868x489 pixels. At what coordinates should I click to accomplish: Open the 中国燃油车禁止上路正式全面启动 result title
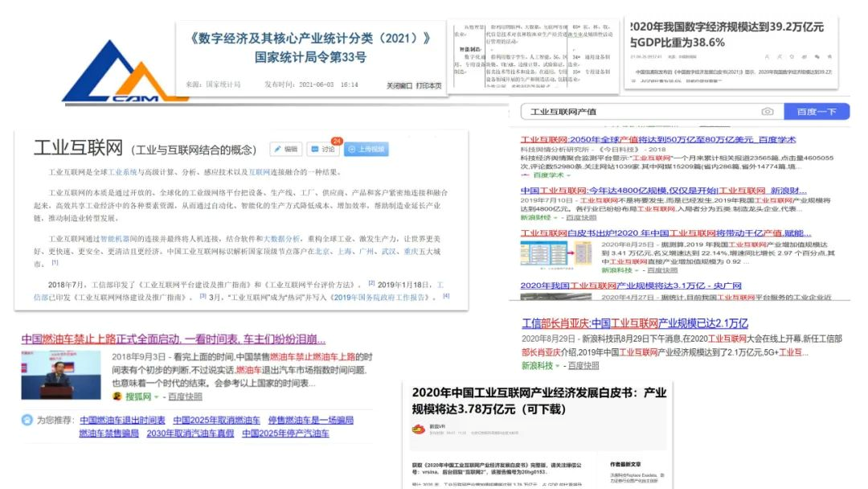174,339
